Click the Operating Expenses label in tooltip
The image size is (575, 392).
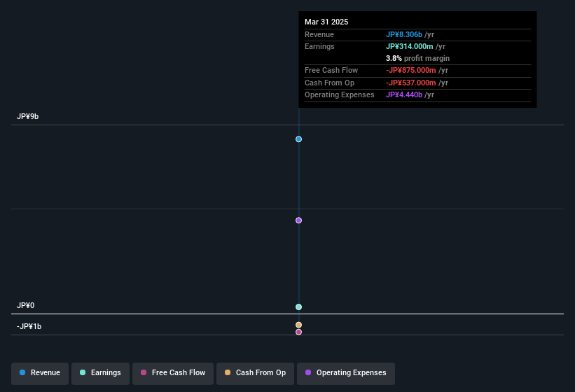pos(339,95)
